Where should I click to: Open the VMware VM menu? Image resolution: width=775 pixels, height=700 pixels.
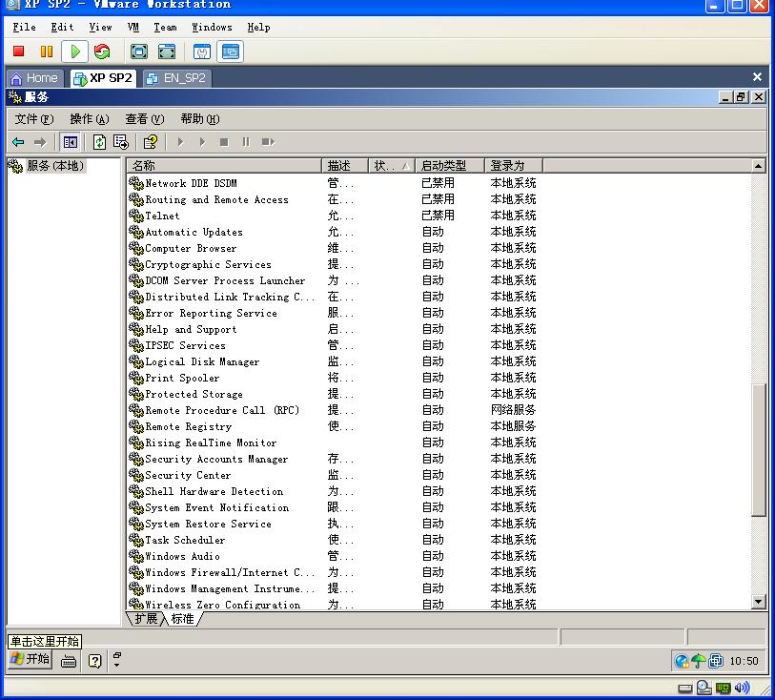[133, 28]
